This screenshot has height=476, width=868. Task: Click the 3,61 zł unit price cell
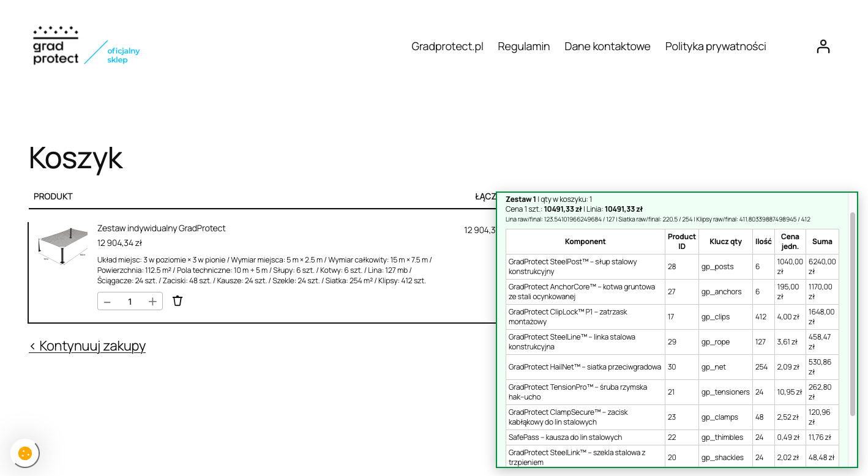(x=790, y=342)
